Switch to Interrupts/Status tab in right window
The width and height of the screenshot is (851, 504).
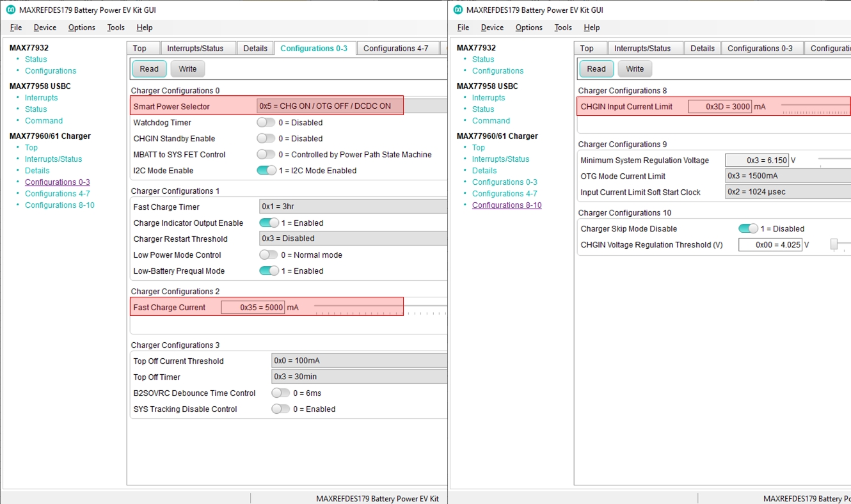(642, 49)
